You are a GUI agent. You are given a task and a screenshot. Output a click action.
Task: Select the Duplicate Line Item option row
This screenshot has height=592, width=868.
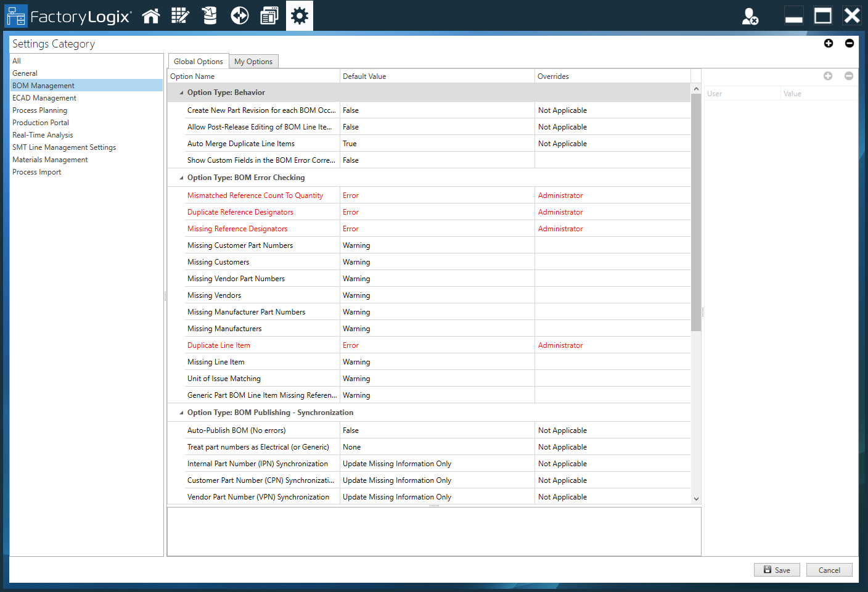[x=219, y=345]
